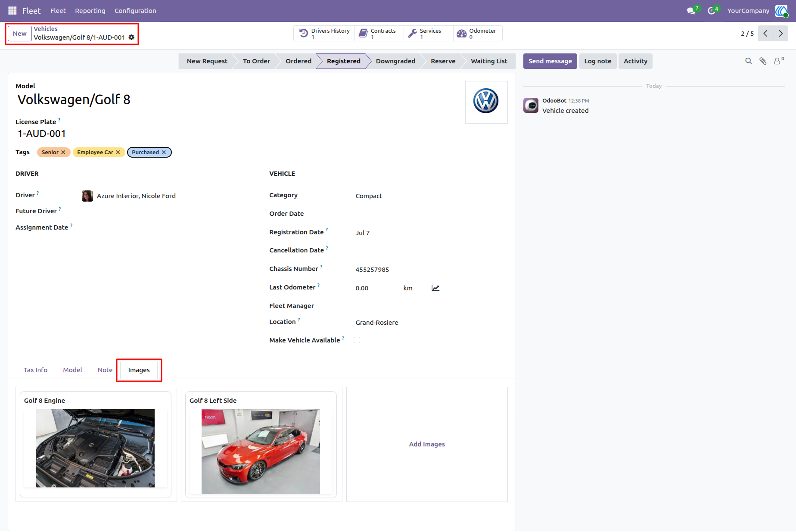Remove the Senior tag
The image size is (796, 532).
pos(63,152)
